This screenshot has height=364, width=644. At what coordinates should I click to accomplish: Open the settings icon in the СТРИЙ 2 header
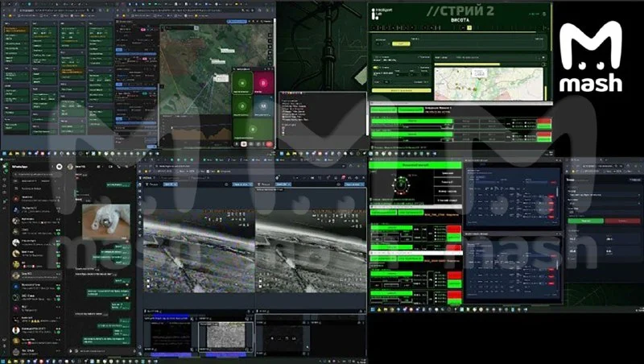tap(544, 14)
